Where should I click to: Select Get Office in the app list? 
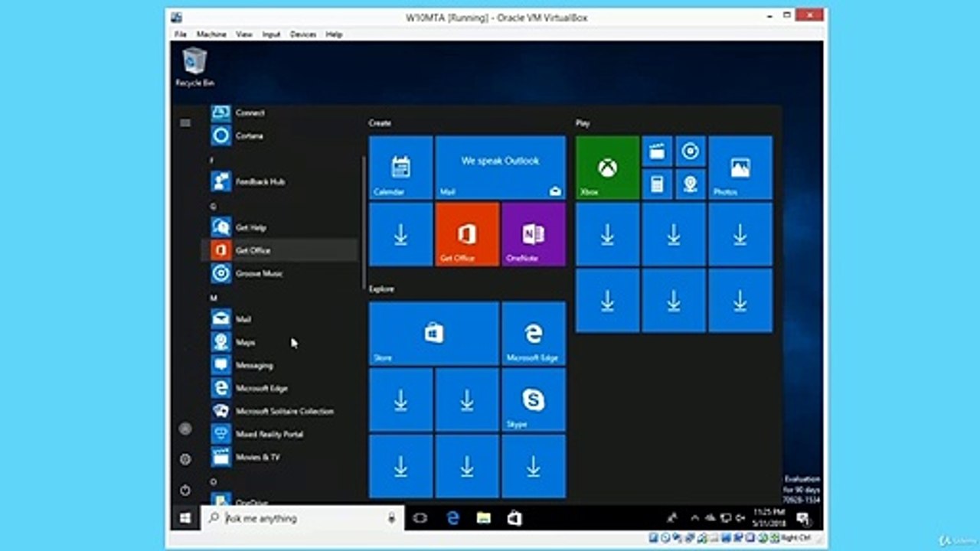pyautogui.click(x=279, y=250)
